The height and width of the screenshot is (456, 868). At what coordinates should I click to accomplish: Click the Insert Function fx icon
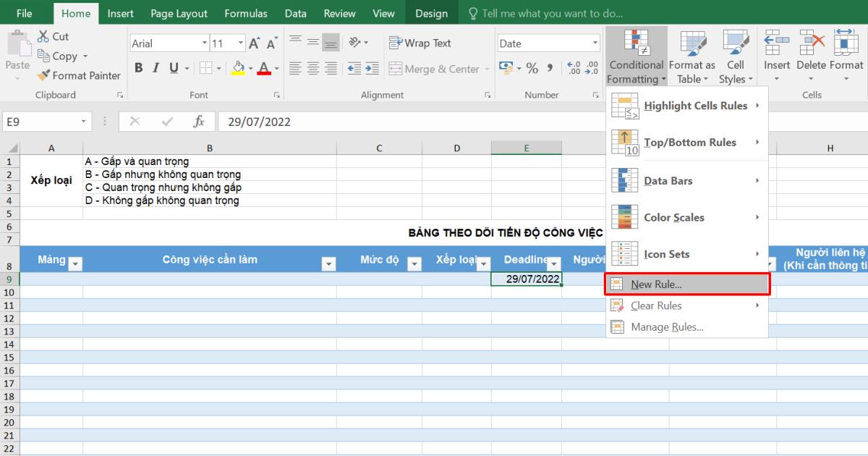coord(199,122)
